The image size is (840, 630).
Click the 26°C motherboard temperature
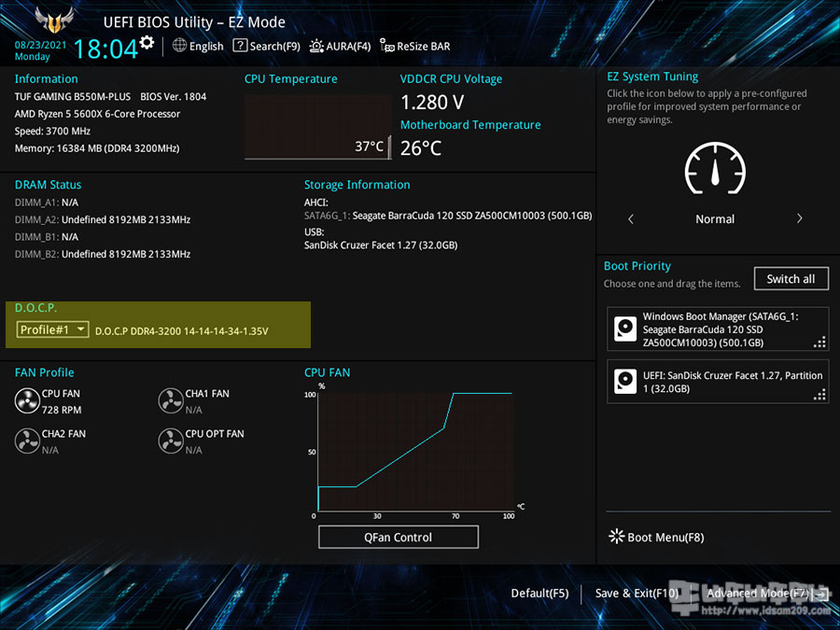coord(421,147)
